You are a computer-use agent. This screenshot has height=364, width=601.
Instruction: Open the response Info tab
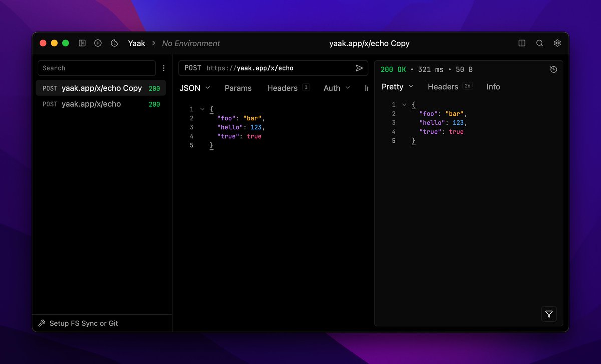(x=493, y=87)
